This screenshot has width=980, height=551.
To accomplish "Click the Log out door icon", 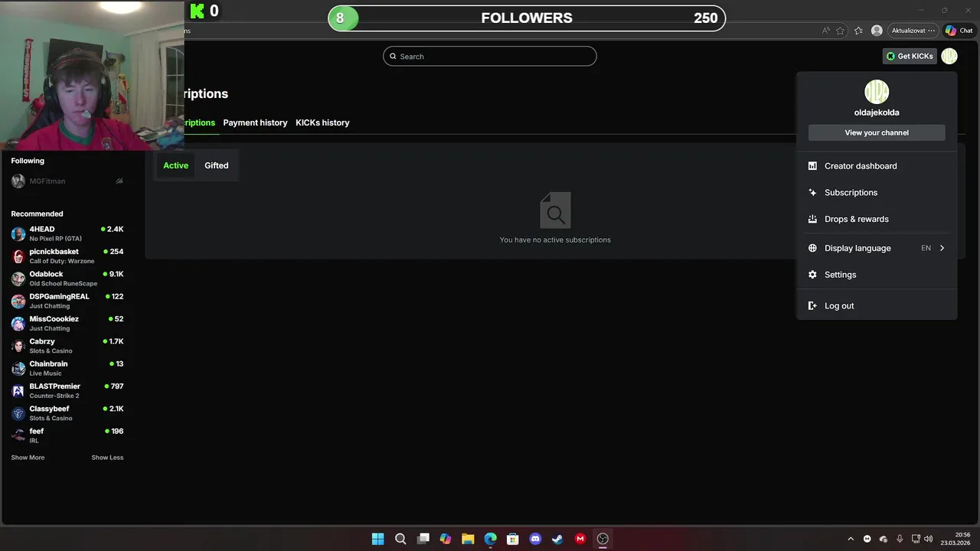I will [x=812, y=306].
